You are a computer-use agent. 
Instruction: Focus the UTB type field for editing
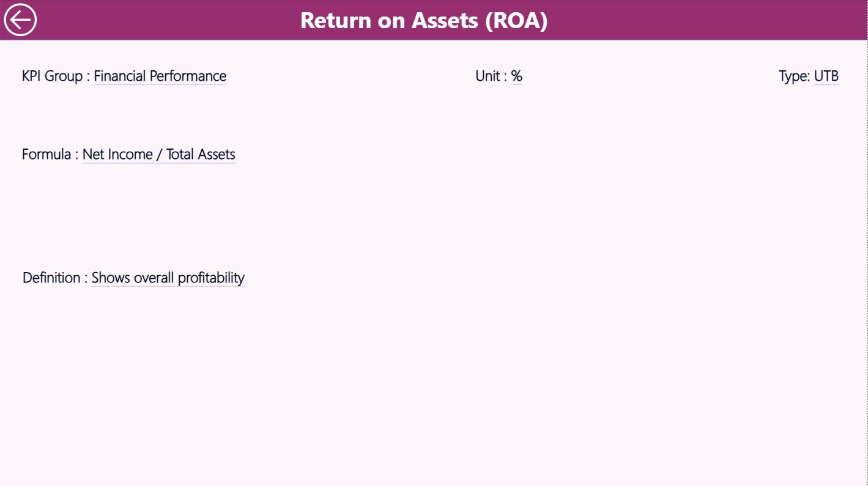826,76
